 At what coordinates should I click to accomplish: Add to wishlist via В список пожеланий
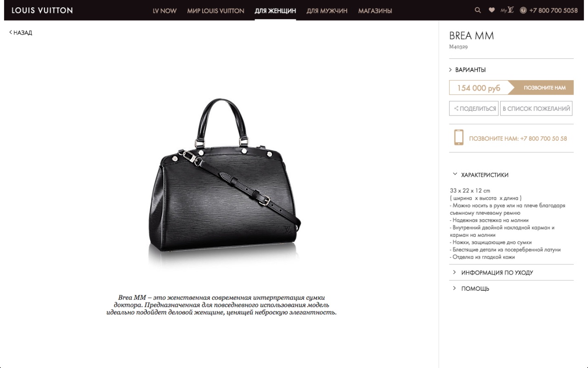(536, 109)
